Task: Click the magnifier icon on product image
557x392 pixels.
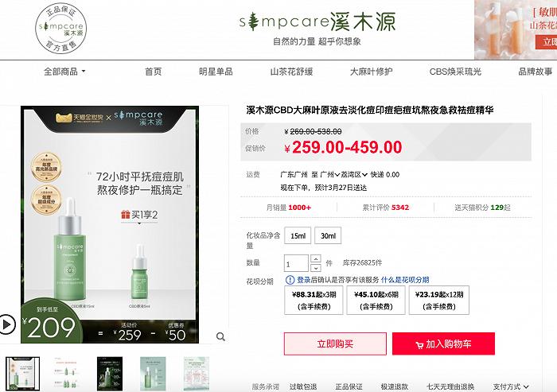Action: click(x=220, y=336)
